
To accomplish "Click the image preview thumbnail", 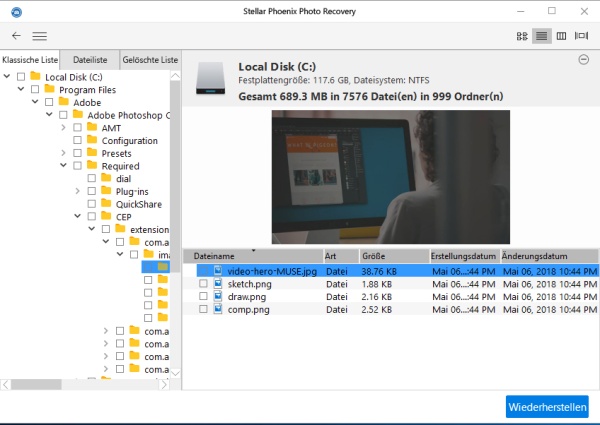I will (391, 177).
